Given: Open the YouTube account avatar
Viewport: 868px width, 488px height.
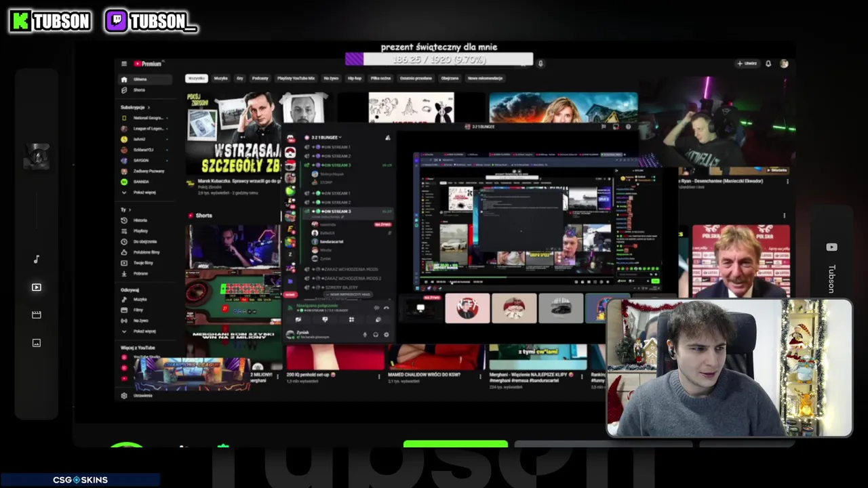Looking at the screenshot, I should point(784,64).
